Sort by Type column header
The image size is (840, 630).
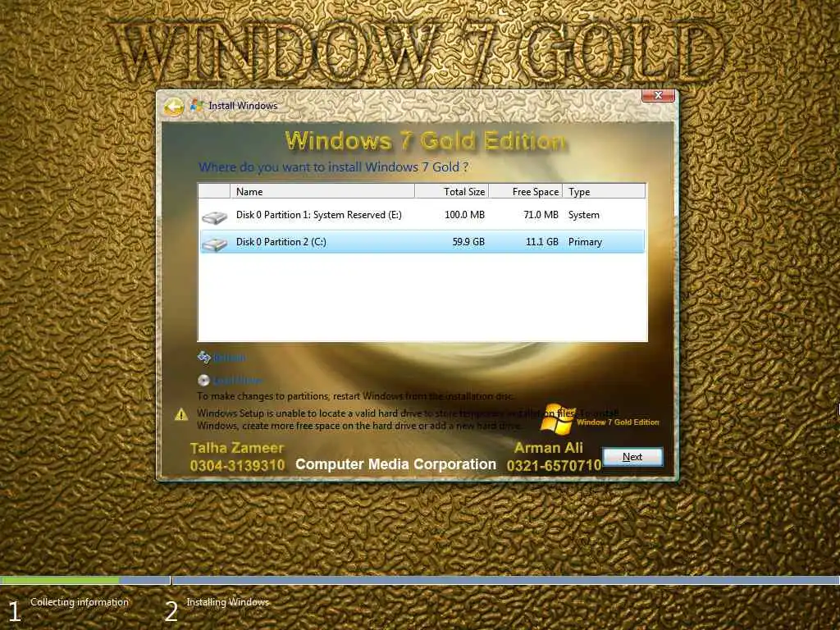point(604,191)
